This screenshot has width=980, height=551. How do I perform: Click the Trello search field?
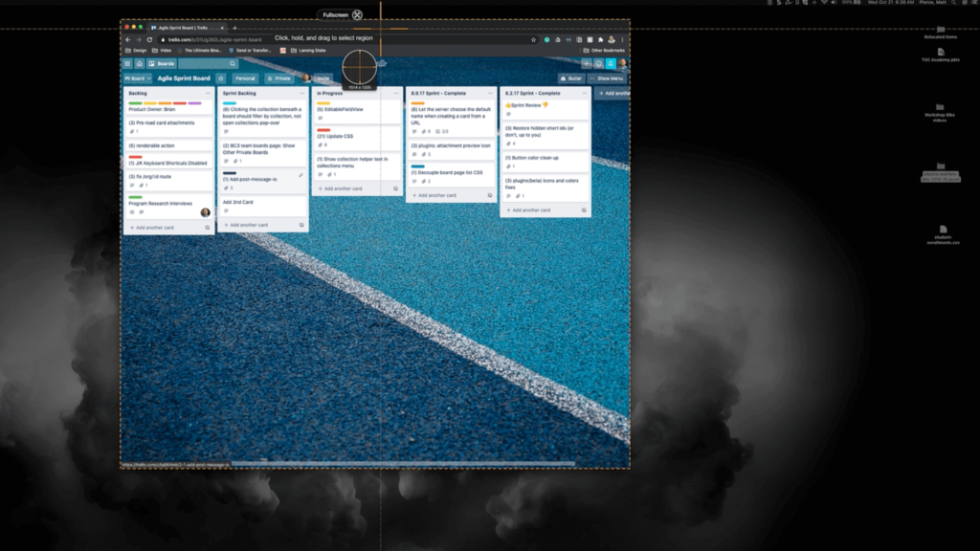click(208, 64)
